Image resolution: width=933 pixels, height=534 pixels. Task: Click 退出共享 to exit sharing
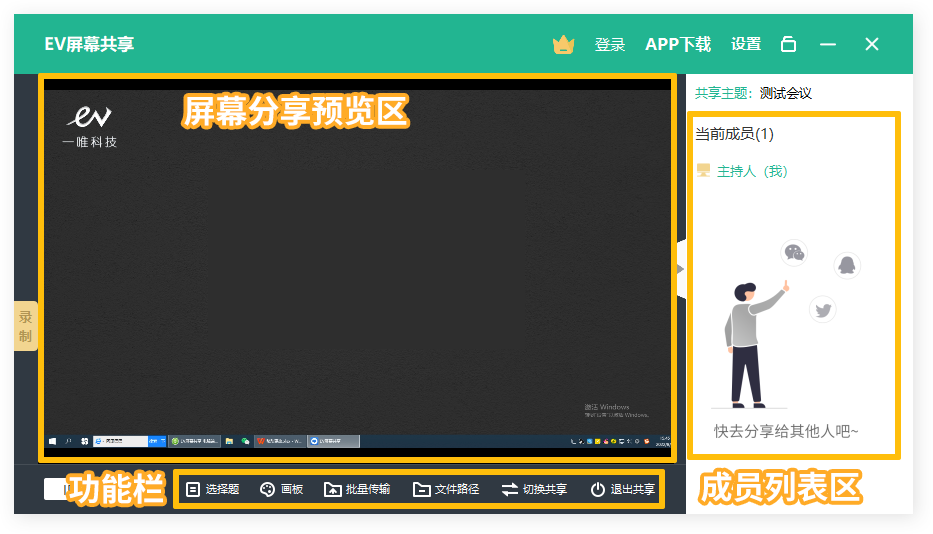(622, 489)
